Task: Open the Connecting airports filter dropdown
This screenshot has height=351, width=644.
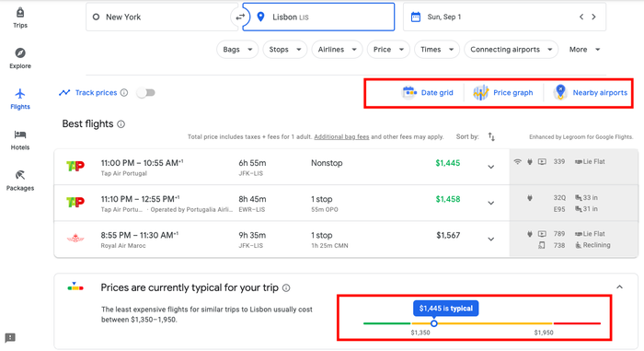Action: (x=511, y=50)
